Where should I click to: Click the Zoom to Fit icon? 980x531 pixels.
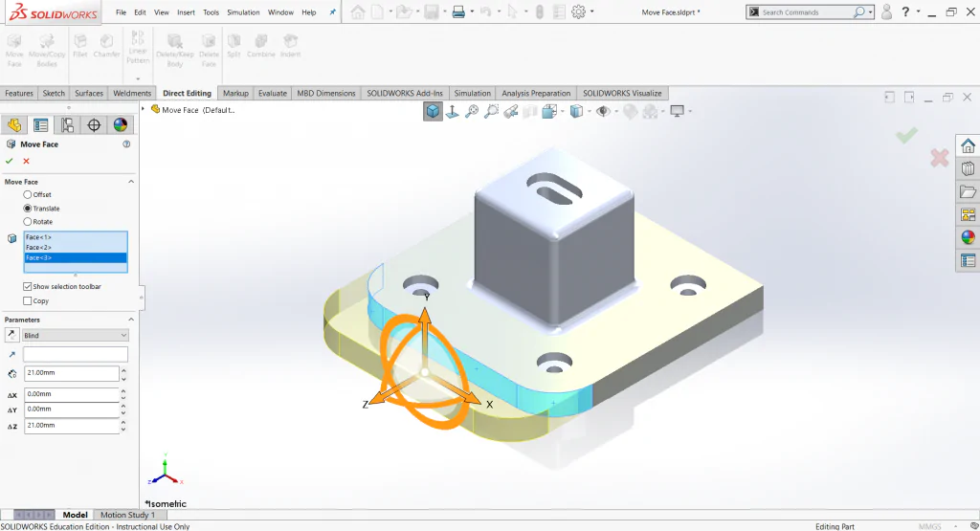[x=472, y=111]
